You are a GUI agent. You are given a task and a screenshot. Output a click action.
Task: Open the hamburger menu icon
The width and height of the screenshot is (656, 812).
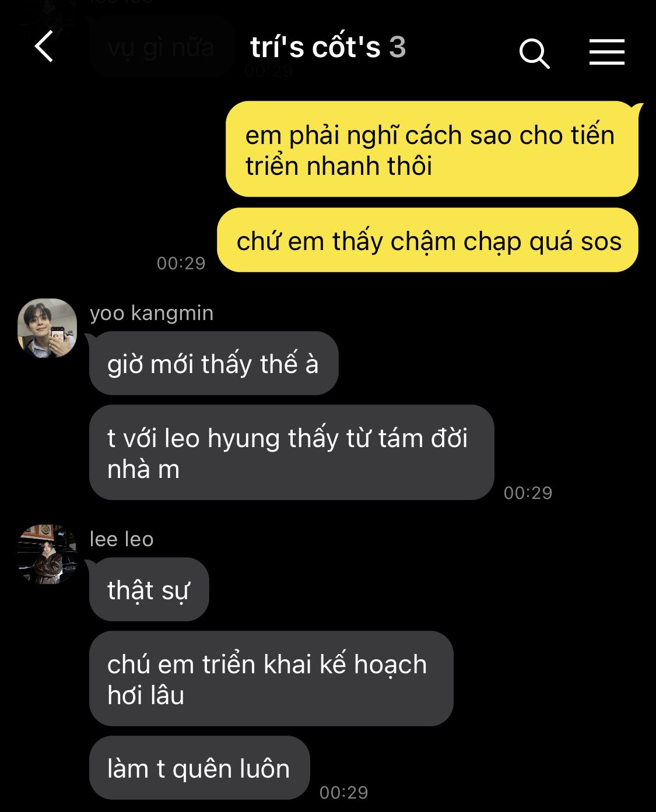click(x=606, y=52)
